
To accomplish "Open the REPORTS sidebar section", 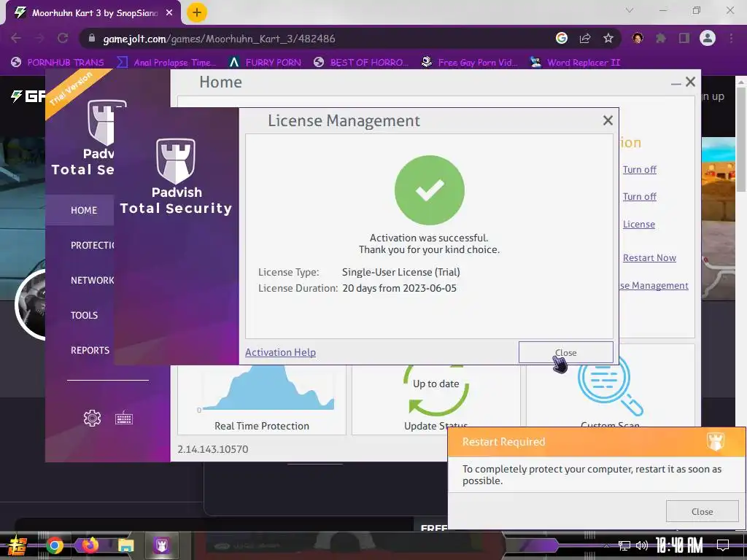I will coord(90,351).
